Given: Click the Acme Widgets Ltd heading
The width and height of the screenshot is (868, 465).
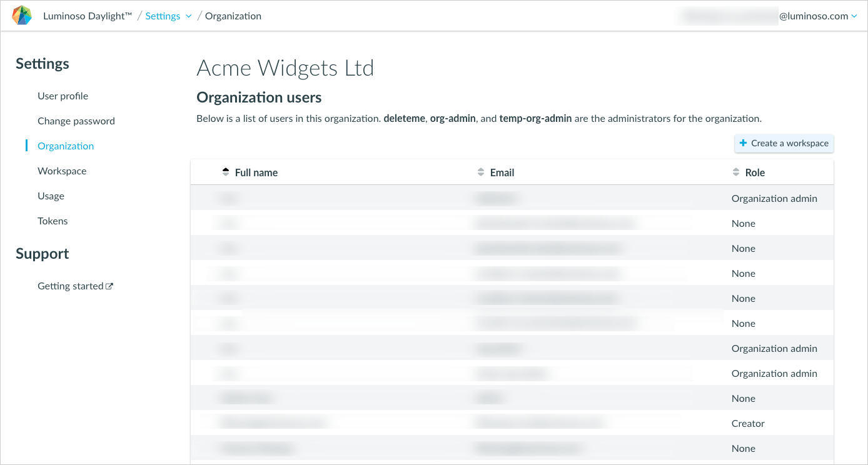Looking at the screenshot, I should [x=285, y=68].
